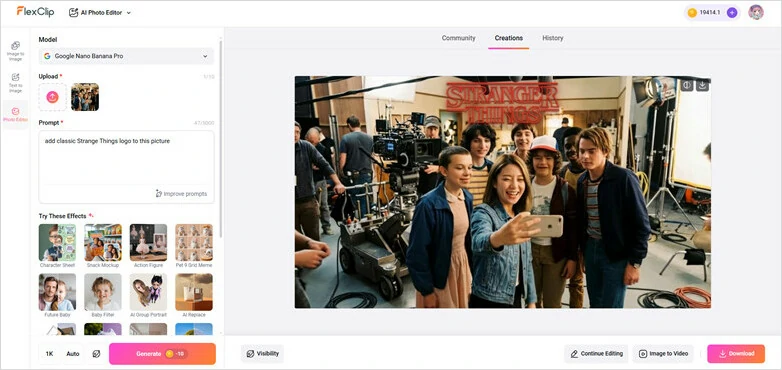Choose the Pet 9 Grid Meme effect
Screen dimensions: 782x370
pos(194,246)
